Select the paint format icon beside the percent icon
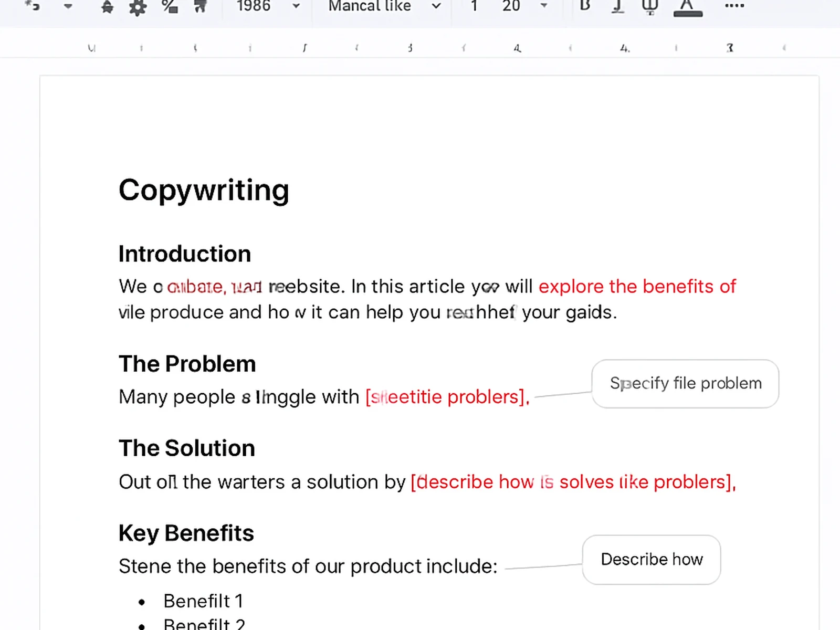840x630 pixels. [x=200, y=6]
